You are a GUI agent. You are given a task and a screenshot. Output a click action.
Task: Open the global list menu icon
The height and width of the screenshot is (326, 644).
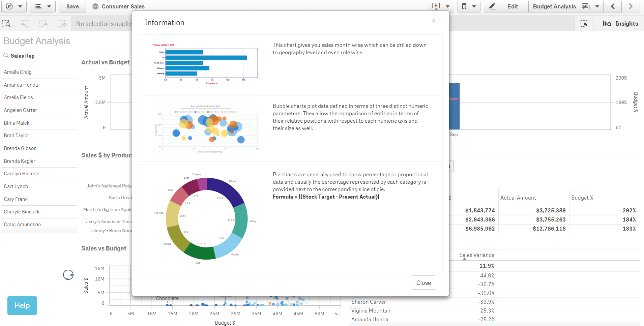click(38, 6)
